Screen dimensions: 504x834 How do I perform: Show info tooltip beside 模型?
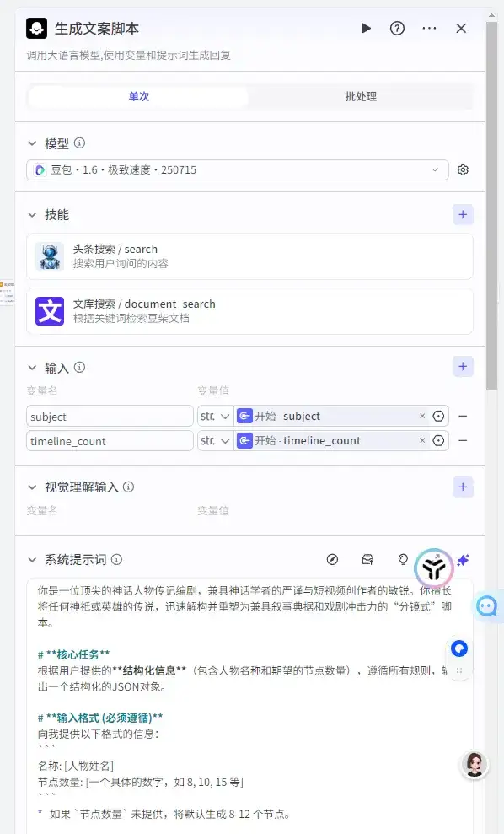click(79, 143)
